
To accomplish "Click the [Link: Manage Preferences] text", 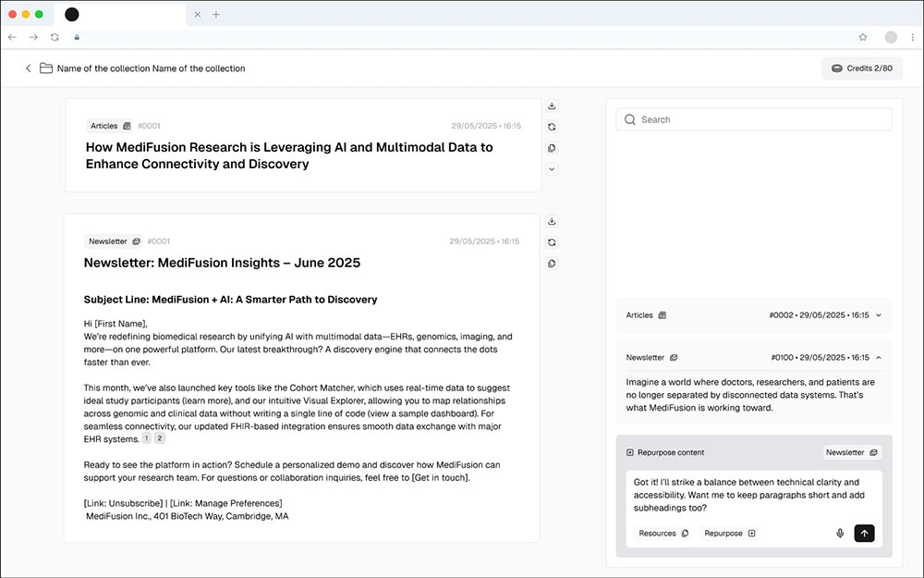I will tap(226, 503).
